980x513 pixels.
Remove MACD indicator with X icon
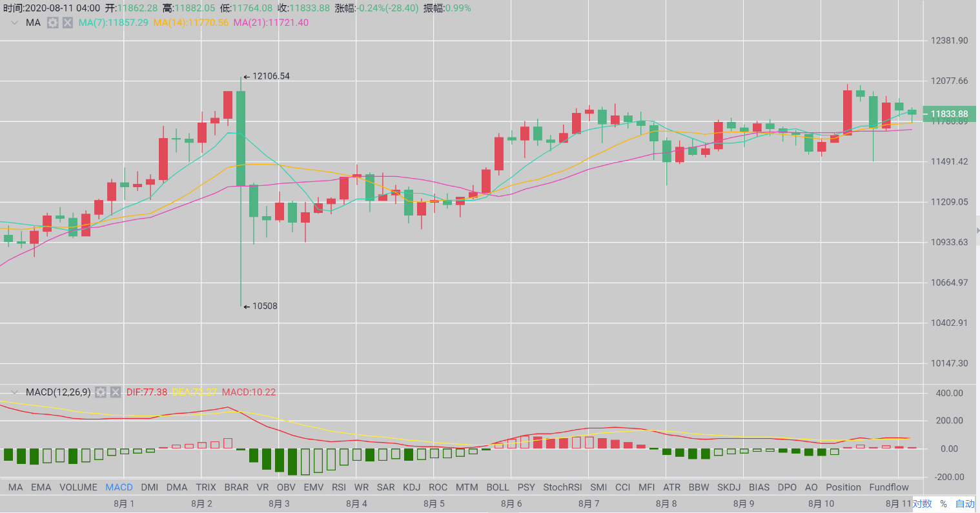(x=116, y=392)
